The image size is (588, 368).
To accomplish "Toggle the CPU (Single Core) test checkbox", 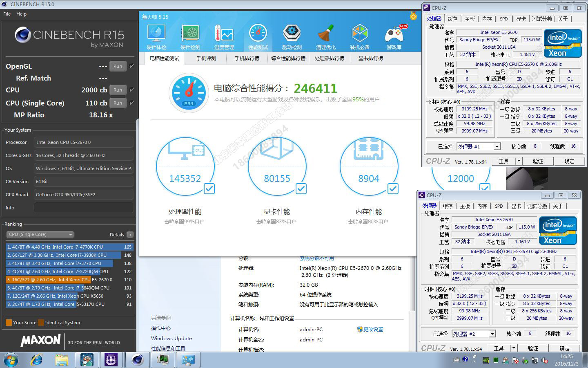I will (x=131, y=103).
